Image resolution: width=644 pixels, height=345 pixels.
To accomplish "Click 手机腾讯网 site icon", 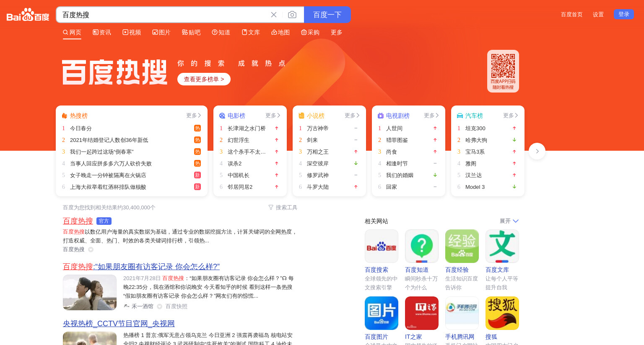I will tap(462, 313).
